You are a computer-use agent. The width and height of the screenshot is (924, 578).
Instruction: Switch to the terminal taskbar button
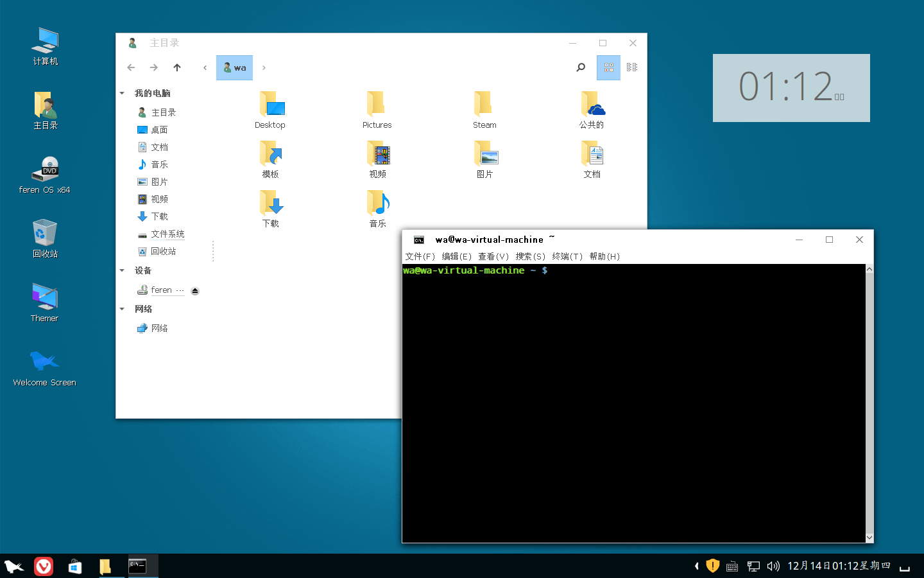(143, 566)
